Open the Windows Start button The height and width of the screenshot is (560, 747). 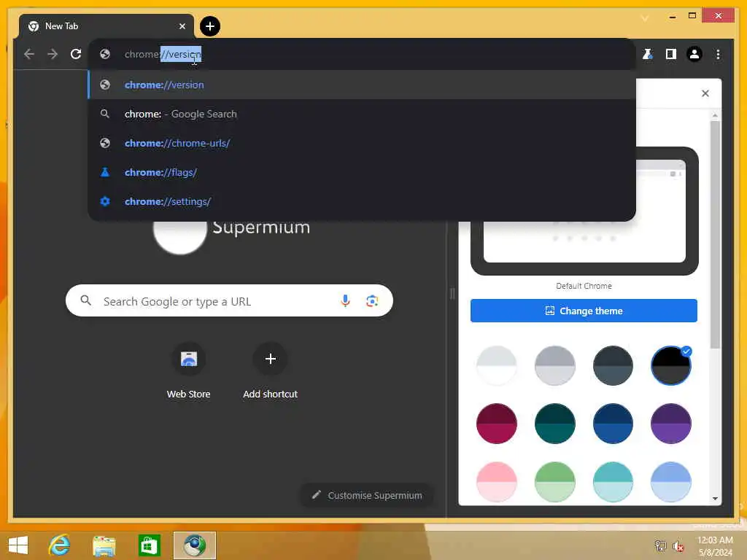click(18, 545)
